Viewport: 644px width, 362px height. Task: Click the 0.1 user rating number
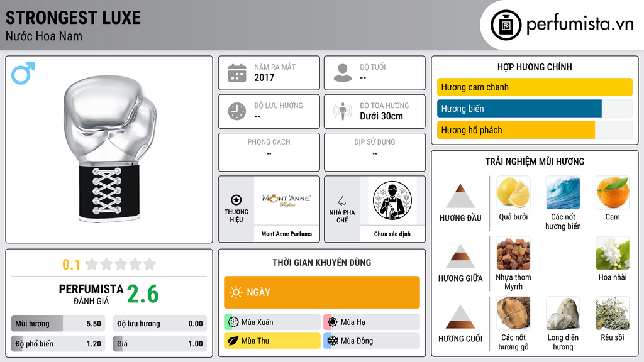[x=71, y=265]
